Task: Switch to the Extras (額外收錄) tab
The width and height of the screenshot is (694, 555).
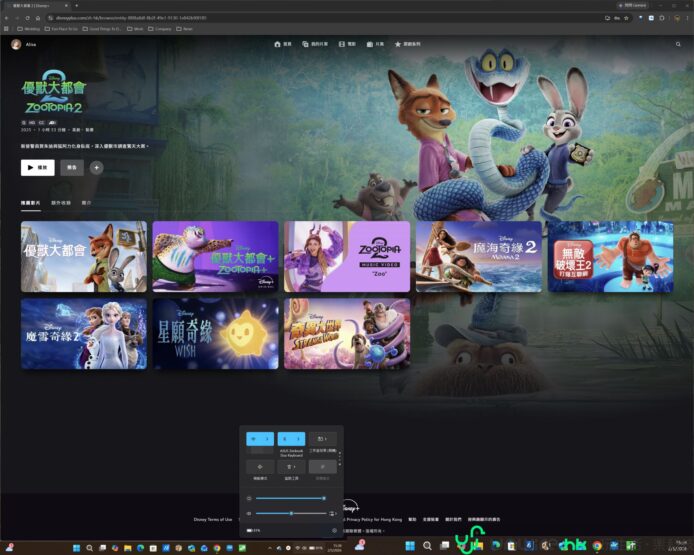Action: pos(61,203)
